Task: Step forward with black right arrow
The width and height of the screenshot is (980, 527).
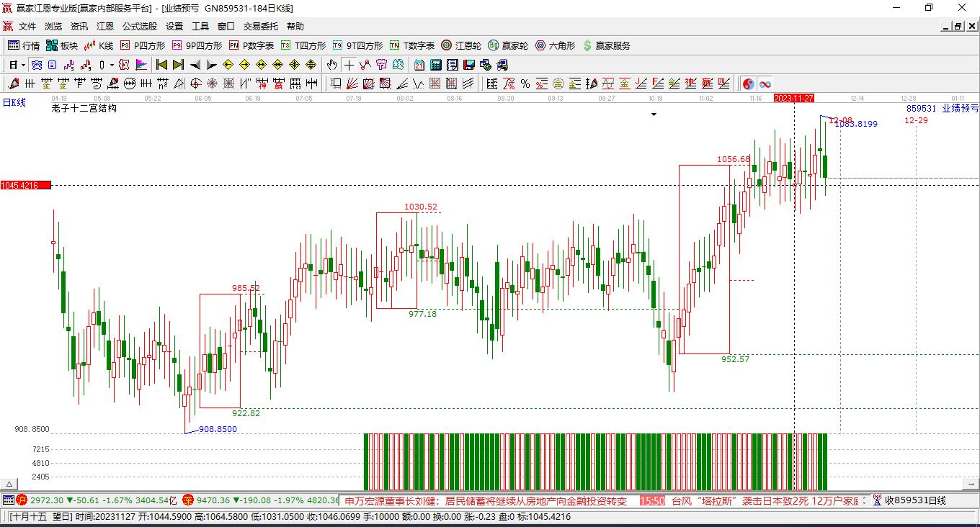Action: (211, 65)
